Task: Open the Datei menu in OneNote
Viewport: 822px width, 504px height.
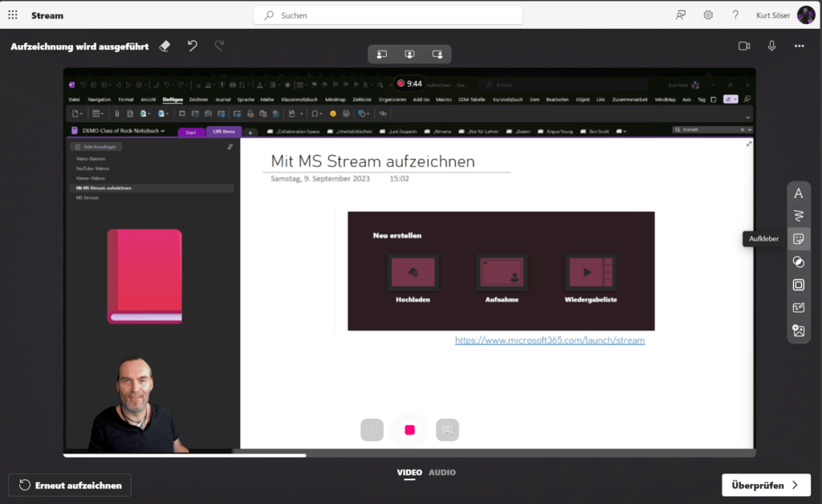Action: [74, 100]
